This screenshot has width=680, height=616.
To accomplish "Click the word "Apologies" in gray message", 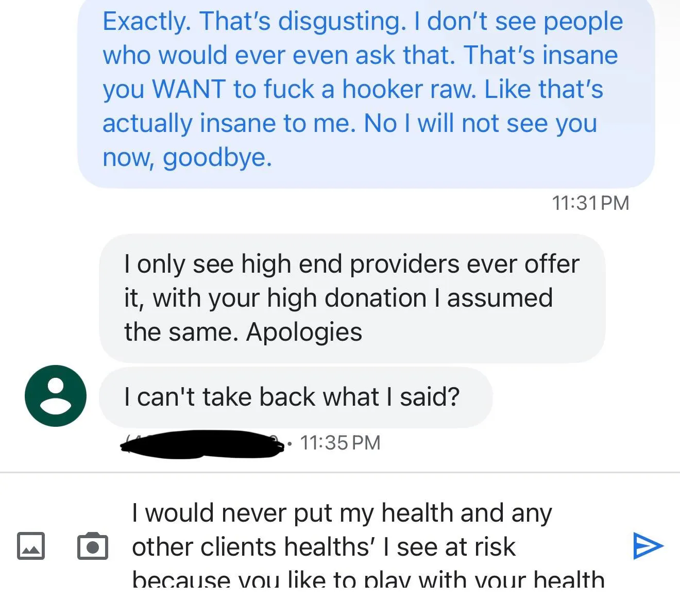I will click(304, 332).
